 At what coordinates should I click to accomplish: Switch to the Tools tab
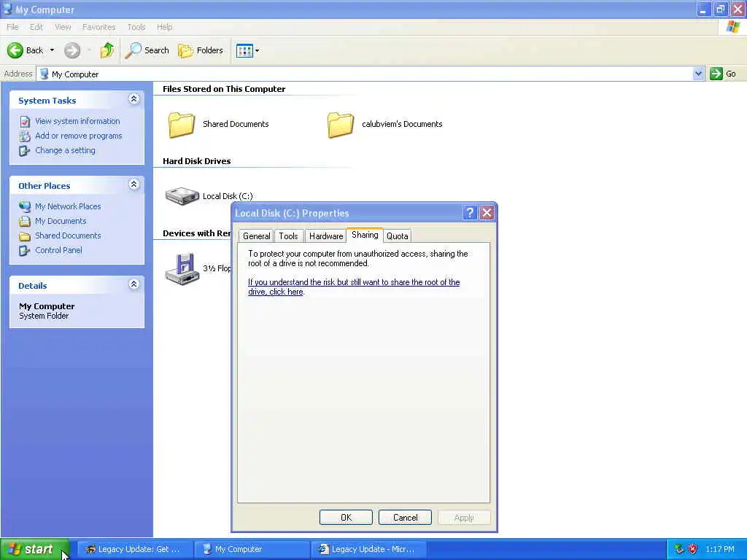[x=288, y=236]
